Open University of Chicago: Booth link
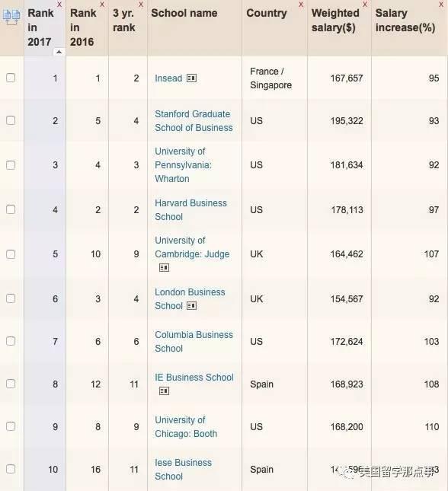 (186, 427)
